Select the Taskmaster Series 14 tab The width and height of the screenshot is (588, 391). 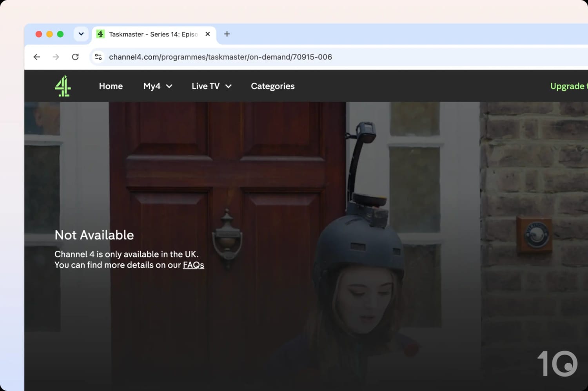[154, 34]
